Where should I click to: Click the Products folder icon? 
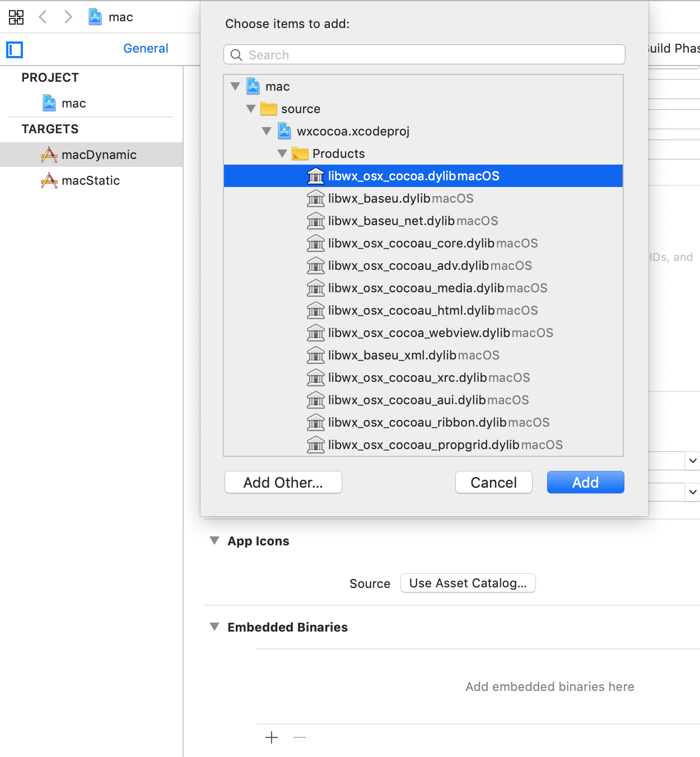300,153
